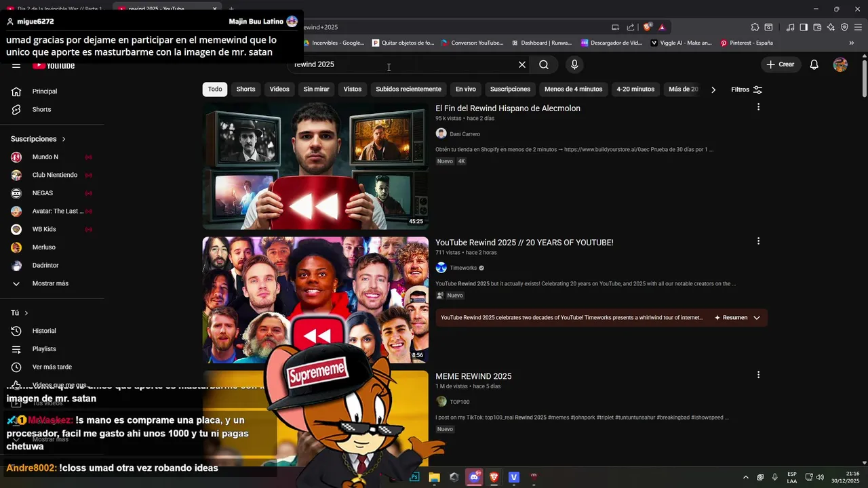Expand the Resumen AI summary chevron
Screen dimensions: 868x488
point(757,318)
